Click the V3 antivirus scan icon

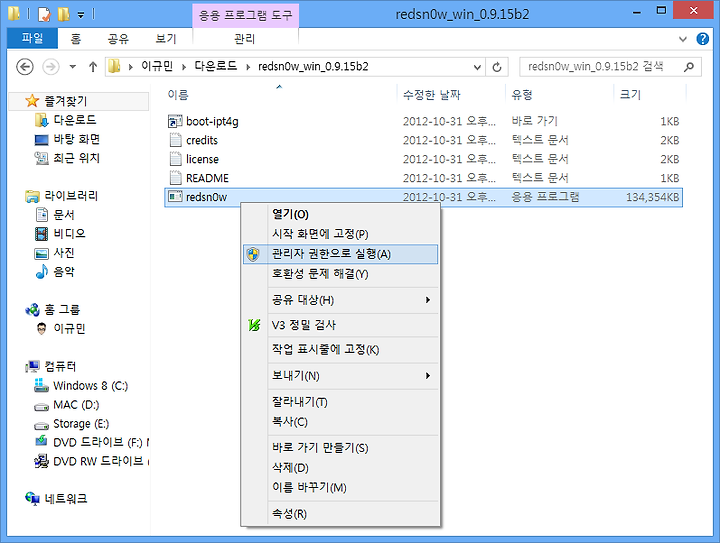pyautogui.click(x=254, y=325)
